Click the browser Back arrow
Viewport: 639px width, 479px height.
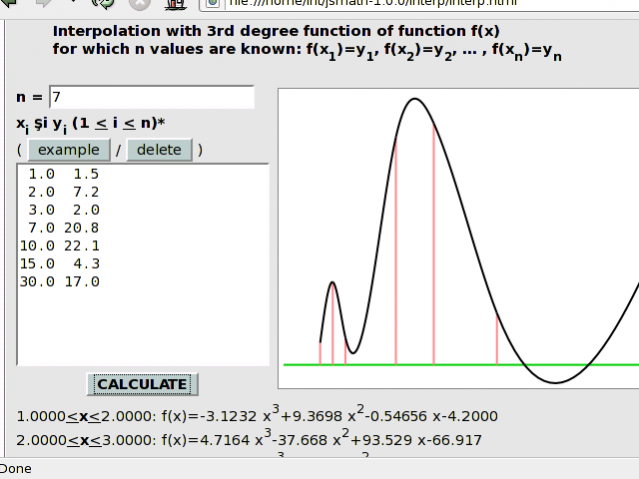(8, 2)
